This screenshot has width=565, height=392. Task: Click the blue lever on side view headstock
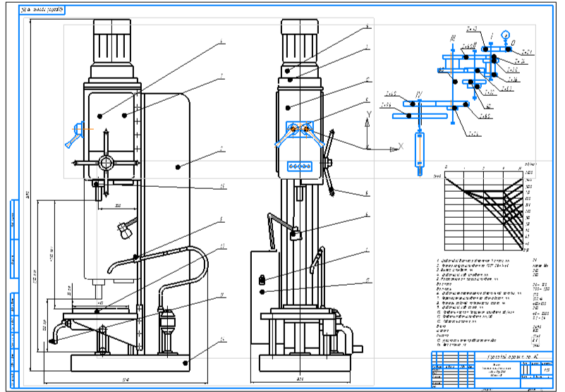point(75,133)
